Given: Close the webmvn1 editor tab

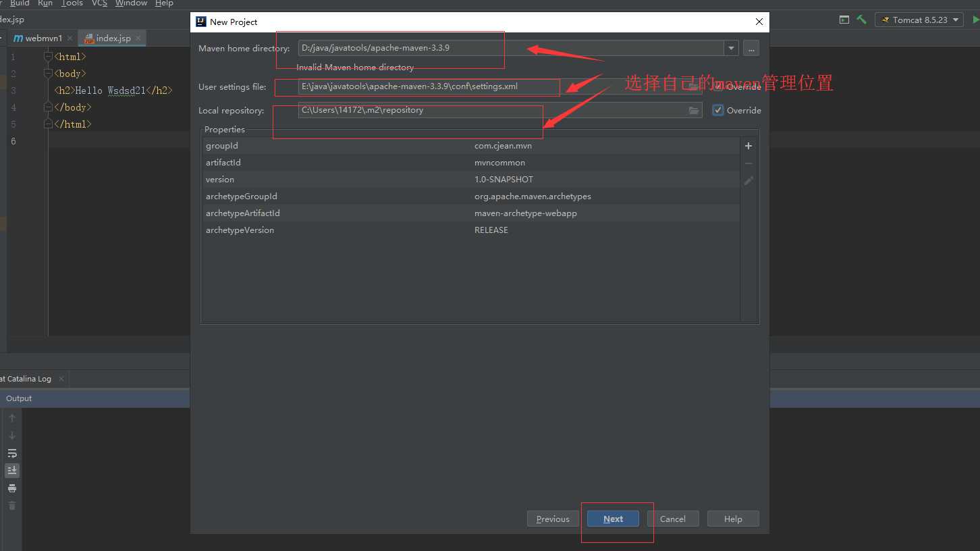Looking at the screenshot, I should [x=70, y=38].
